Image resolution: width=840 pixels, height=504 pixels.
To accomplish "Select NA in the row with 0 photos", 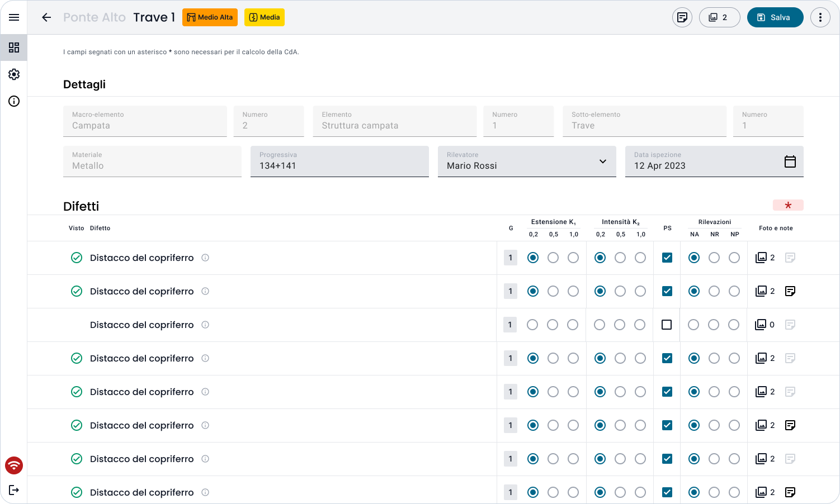I will click(x=693, y=325).
